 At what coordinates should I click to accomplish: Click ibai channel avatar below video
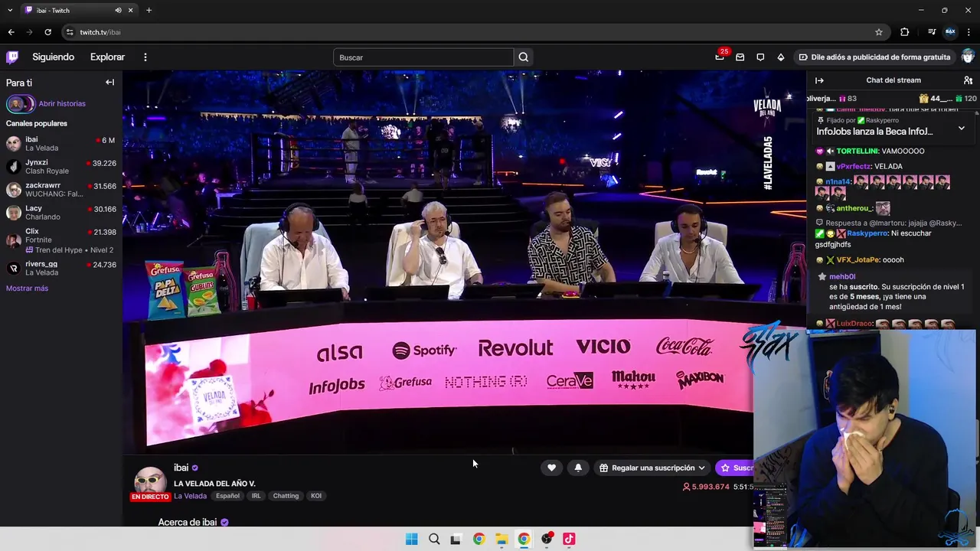[x=150, y=482]
